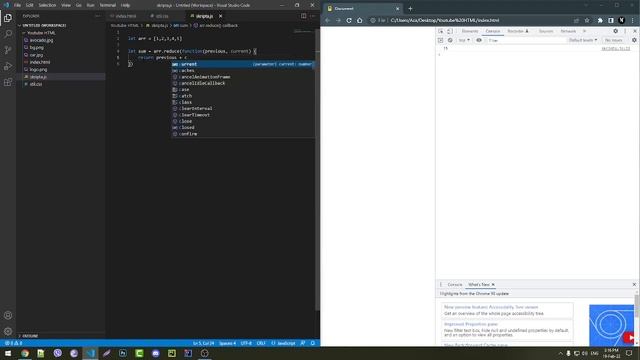Play the What's New video thumbnail
Image resolution: width=640 pixels, height=360 pixels.
click(629, 338)
